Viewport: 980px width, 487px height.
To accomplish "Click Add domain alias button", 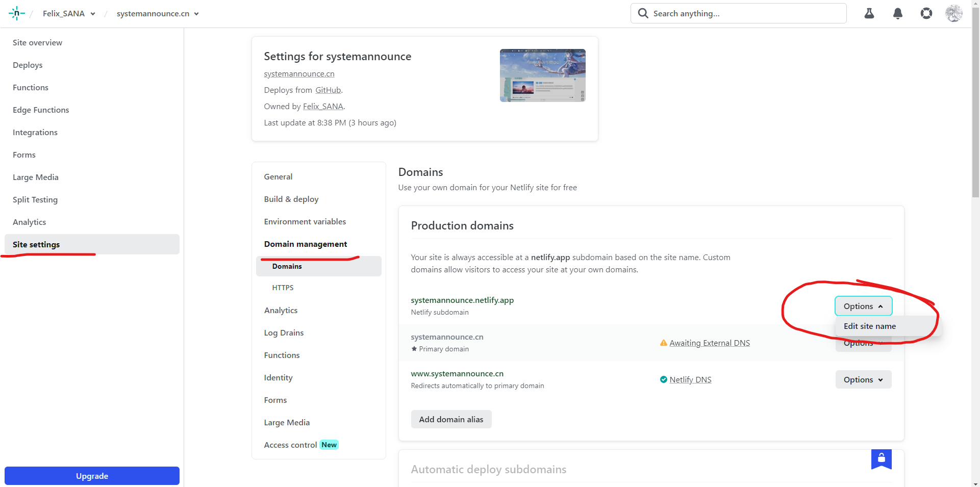I will [x=451, y=419].
